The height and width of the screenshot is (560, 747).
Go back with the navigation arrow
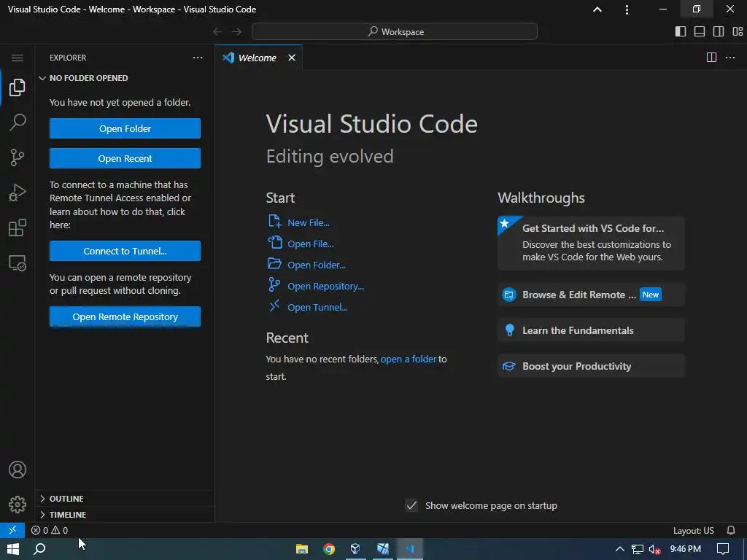coord(217,31)
